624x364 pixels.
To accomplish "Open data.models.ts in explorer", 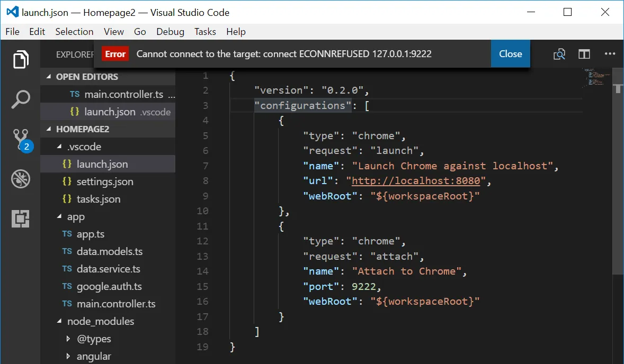I will coord(108,251).
